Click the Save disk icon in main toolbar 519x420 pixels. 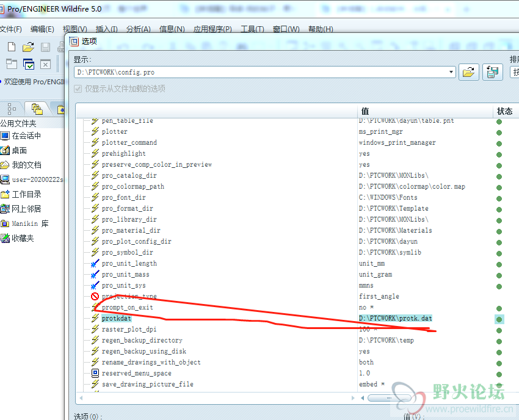(x=46, y=47)
